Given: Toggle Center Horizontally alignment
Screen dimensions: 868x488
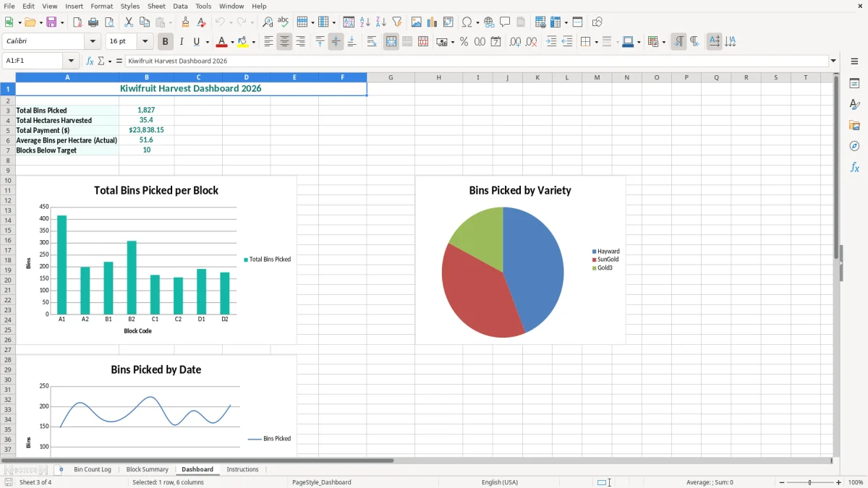Looking at the screenshot, I should tap(284, 42).
